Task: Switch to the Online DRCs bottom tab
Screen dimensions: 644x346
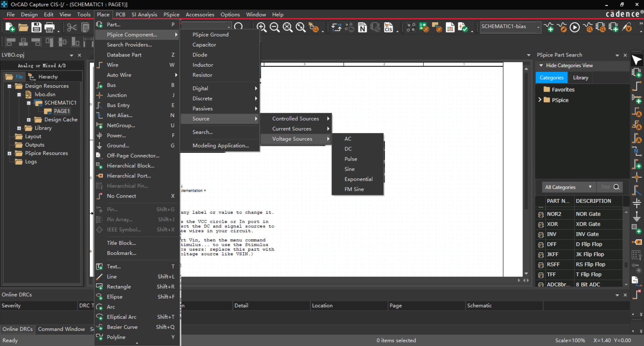Action: pos(17,329)
